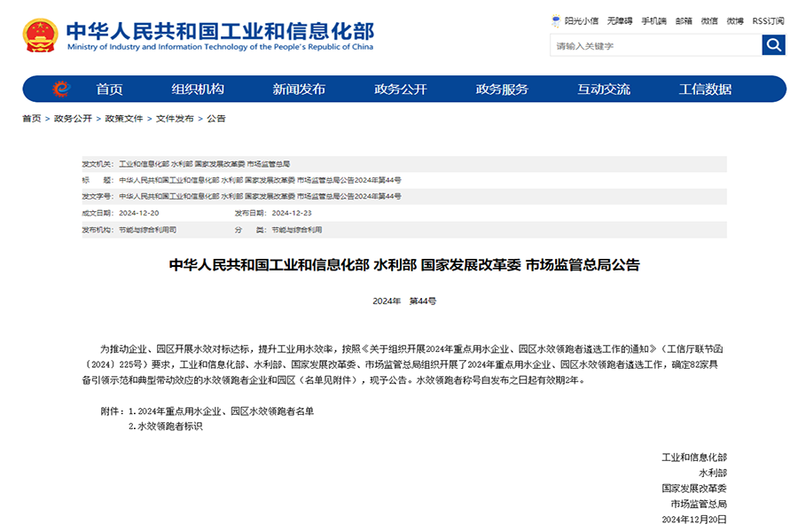Viewport: 798px width, 532px height.
Task: Focus the 请输入关键字 search field
Action: pos(655,45)
